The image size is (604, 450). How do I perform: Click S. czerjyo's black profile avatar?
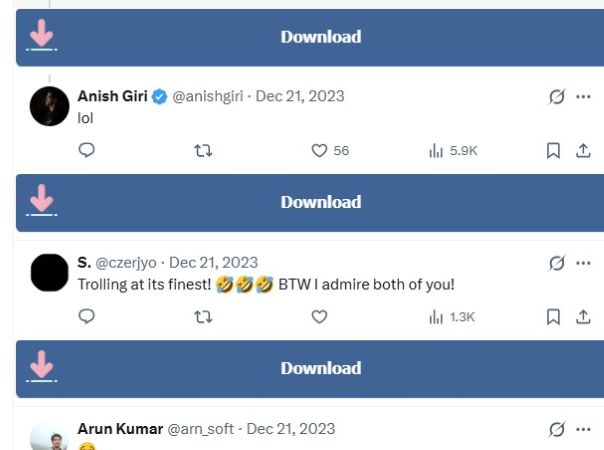[x=50, y=272]
